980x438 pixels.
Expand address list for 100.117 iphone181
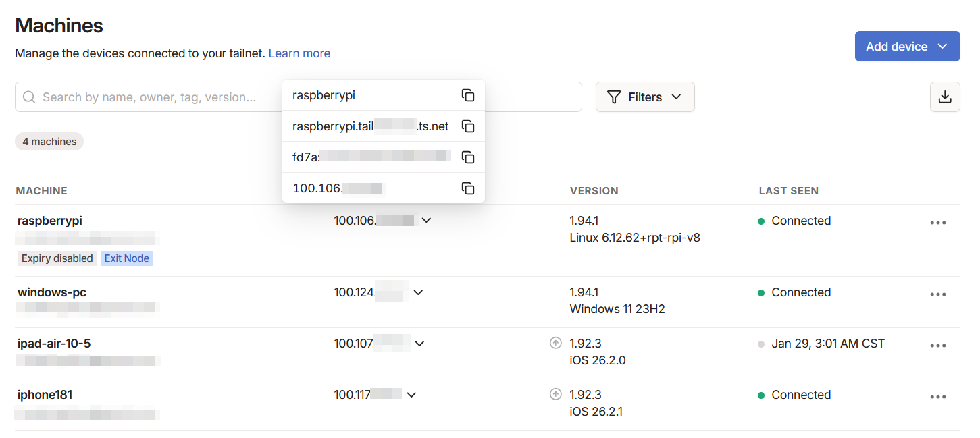point(411,395)
